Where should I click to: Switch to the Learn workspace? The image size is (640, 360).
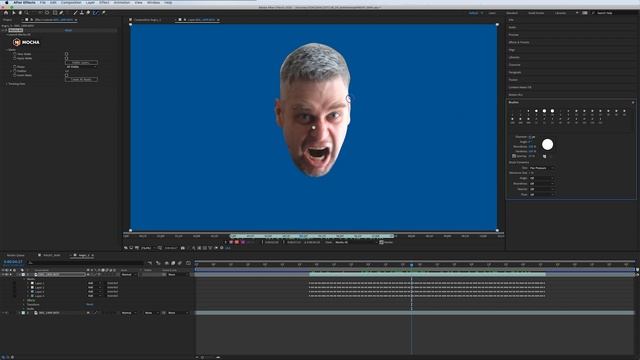coord(492,13)
